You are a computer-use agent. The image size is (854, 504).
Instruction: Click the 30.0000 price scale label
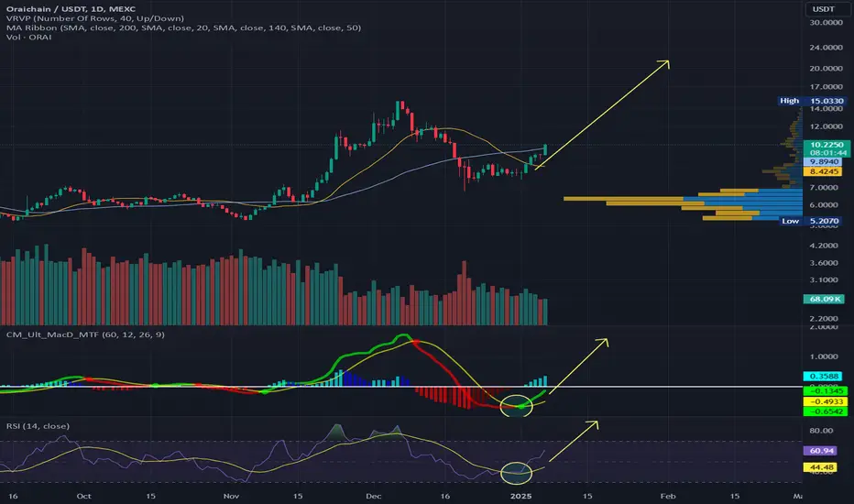coord(826,22)
